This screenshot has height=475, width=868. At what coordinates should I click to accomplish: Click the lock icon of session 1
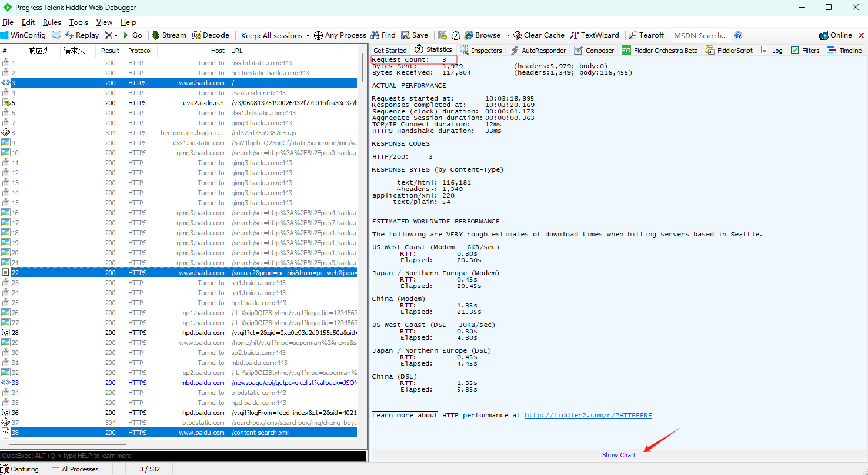(x=6, y=63)
